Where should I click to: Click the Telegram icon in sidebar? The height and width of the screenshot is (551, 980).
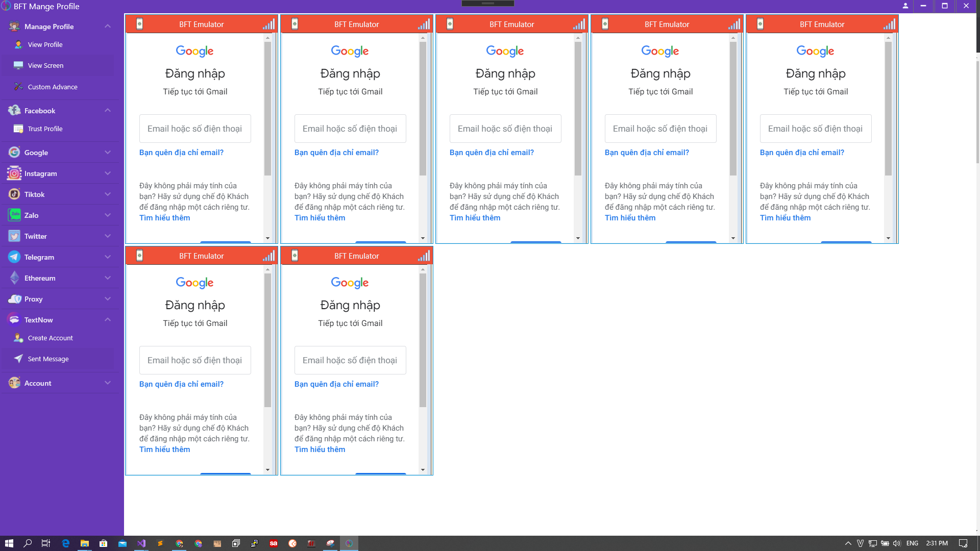tap(14, 257)
